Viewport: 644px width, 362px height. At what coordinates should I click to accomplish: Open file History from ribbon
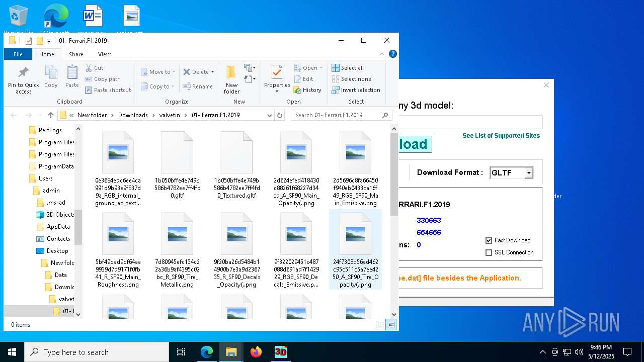307,90
